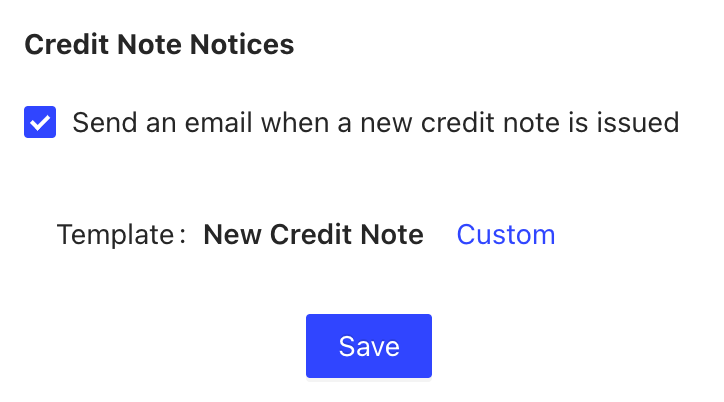Select Custom next to New Credit Note
This screenshot has width=724, height=402.
pos(505,235)
